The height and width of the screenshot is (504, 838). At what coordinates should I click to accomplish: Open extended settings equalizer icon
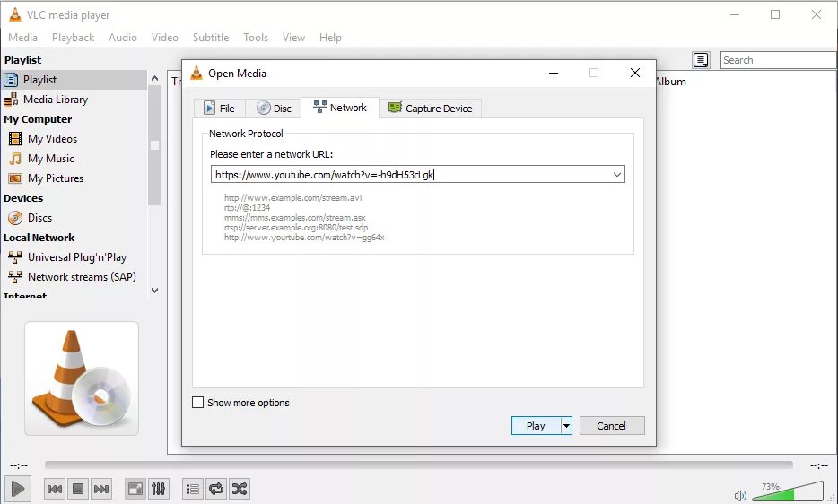[x=159, y=489]
